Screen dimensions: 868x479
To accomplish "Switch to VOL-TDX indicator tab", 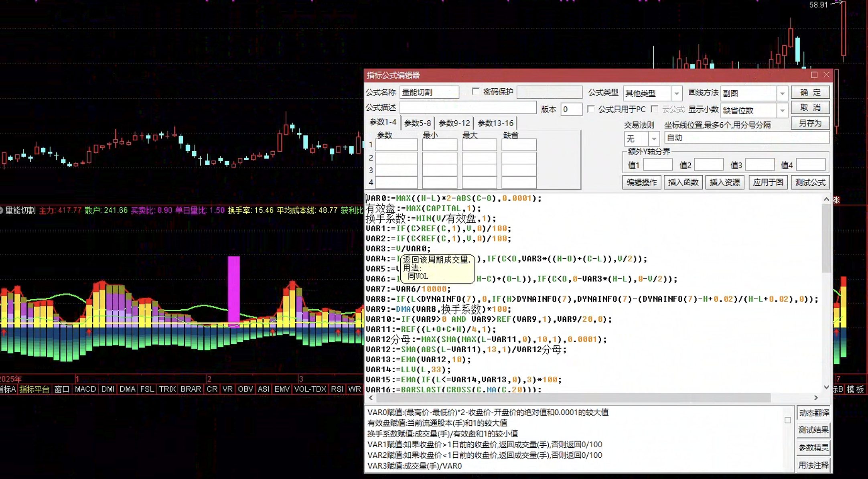I will (310, 389).
